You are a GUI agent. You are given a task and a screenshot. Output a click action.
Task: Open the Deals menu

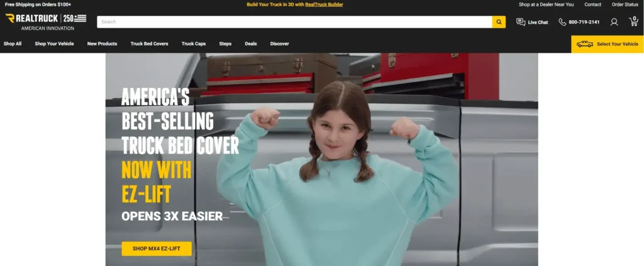251,43
